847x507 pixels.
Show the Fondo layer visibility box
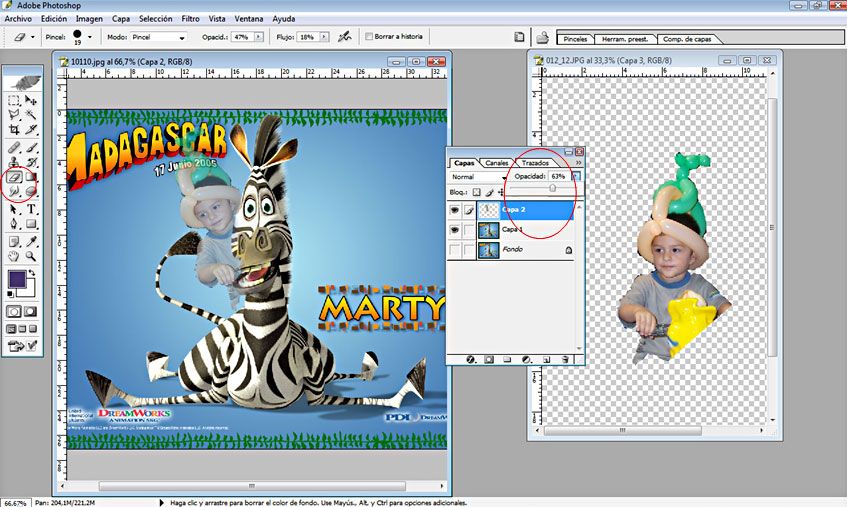click(455, 249)
